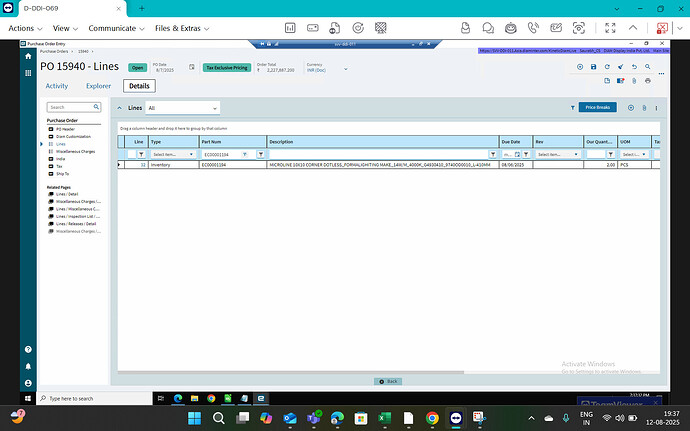The width and height of the screenshot is (690, 431).
Task: Switch to the Explorer tab
Action: tap(99, 86)
